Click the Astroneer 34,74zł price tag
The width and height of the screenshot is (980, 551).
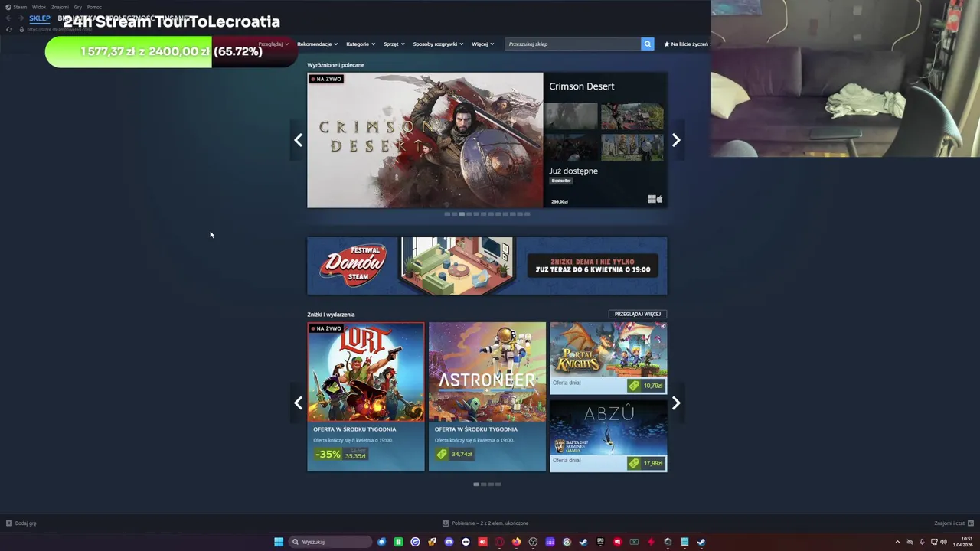[453, 454]
